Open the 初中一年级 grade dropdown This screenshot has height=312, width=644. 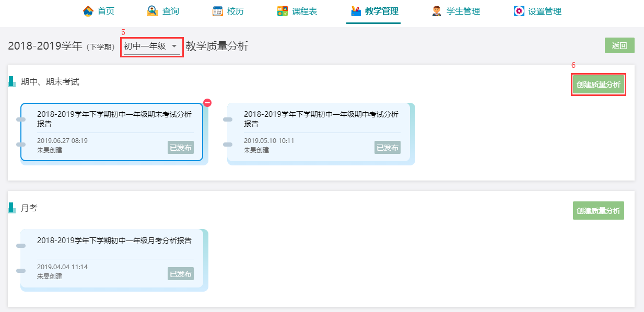pos(151,46)
